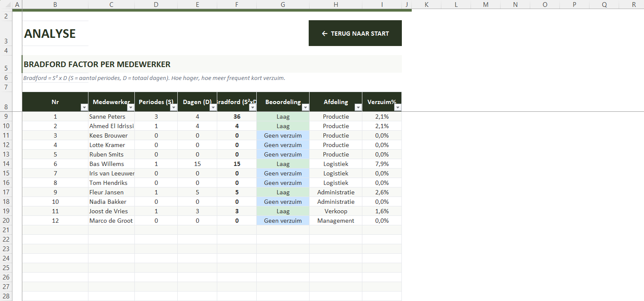Image resolution: width=644 pixels, height=301 pixels.
Task: Select column K header
Action: coord(426,4)
